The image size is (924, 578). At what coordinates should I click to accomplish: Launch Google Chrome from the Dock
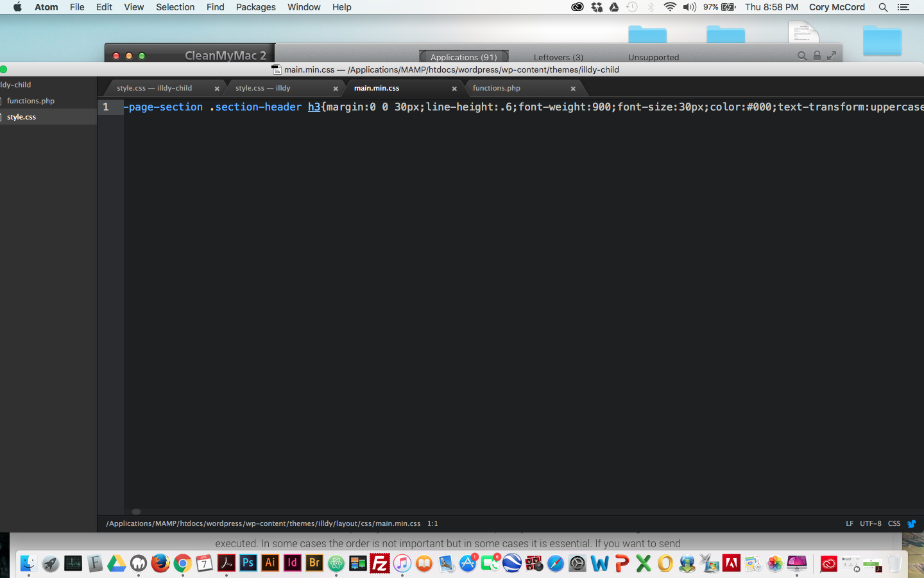[x=182, y=564]
